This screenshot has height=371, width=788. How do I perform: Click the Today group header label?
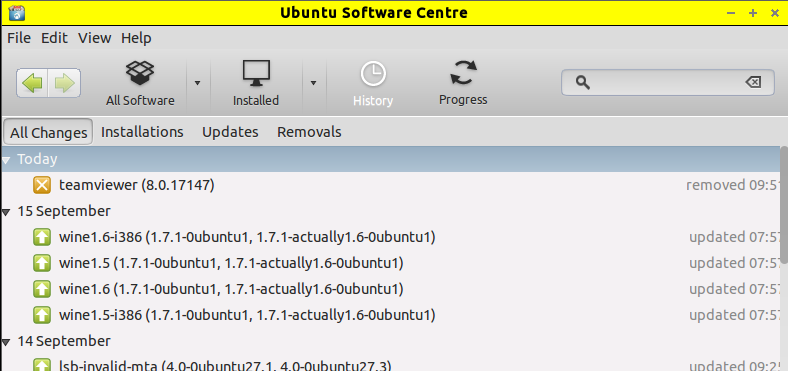pyautogui.click(x=37, y=159)
